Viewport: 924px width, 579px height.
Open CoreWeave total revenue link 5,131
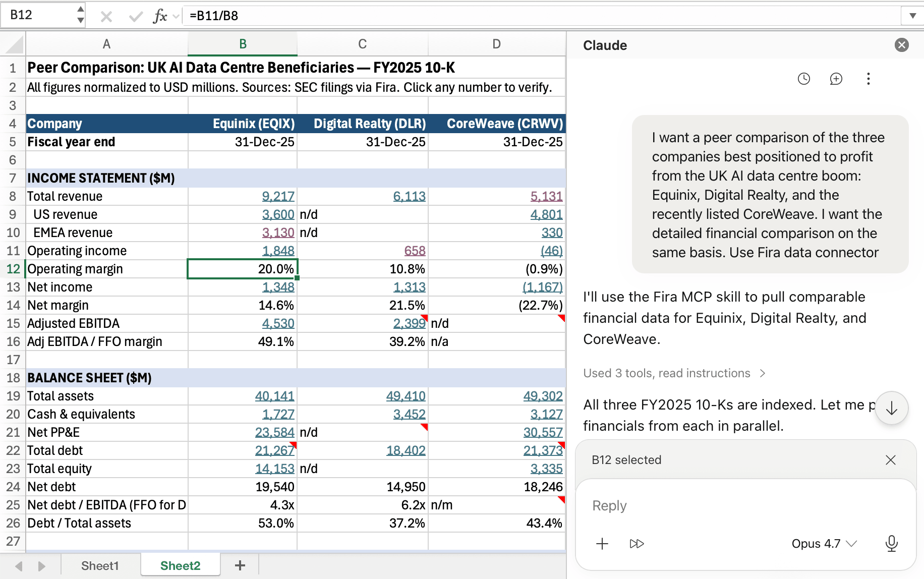546,196
